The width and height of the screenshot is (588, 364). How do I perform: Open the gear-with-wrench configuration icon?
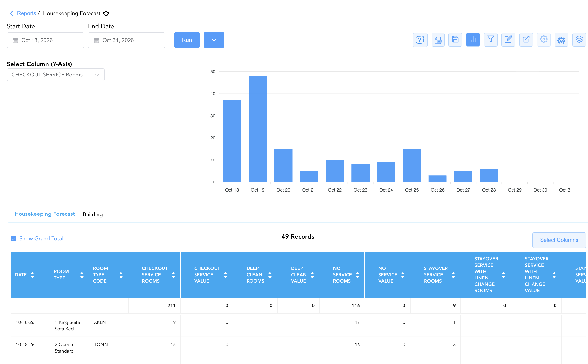[x=561, y=40]
